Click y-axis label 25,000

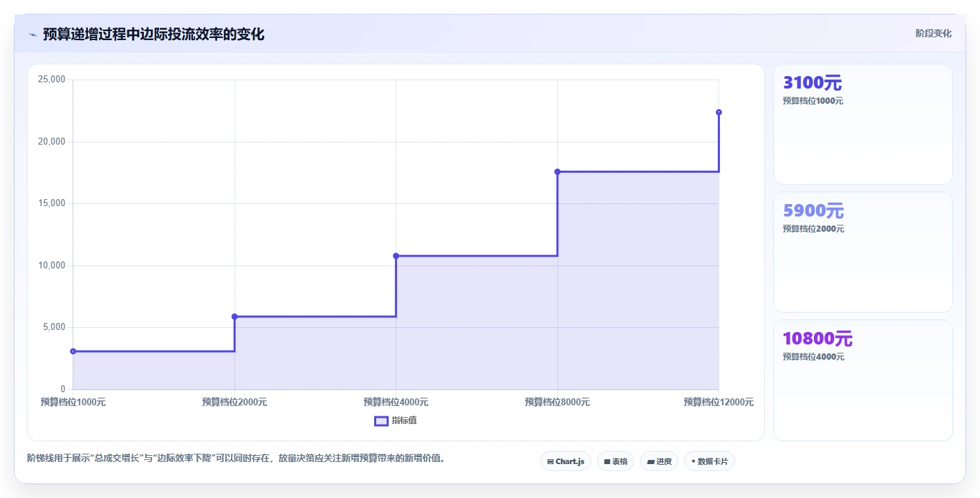[x=52, y=80]
